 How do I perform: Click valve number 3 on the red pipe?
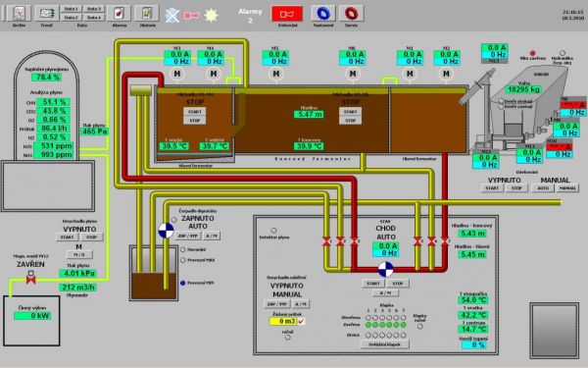pyautogui.click(x=355, y=241)
